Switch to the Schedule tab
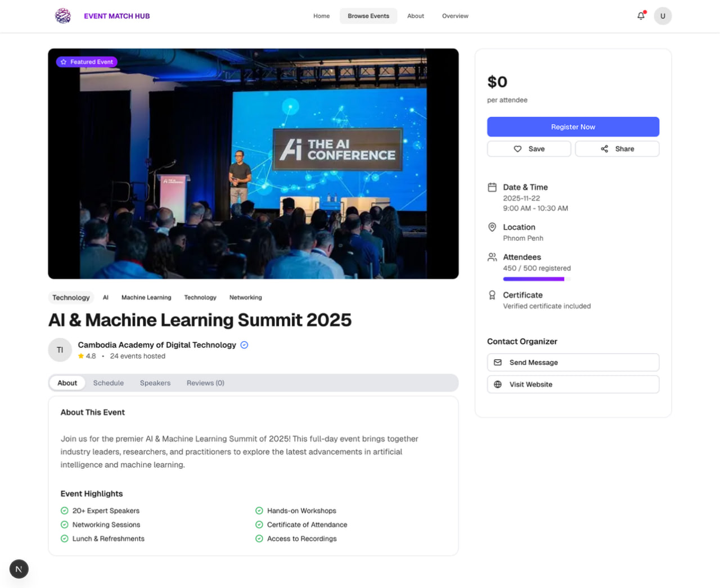 pyautogui.click(x=109, y=383)
